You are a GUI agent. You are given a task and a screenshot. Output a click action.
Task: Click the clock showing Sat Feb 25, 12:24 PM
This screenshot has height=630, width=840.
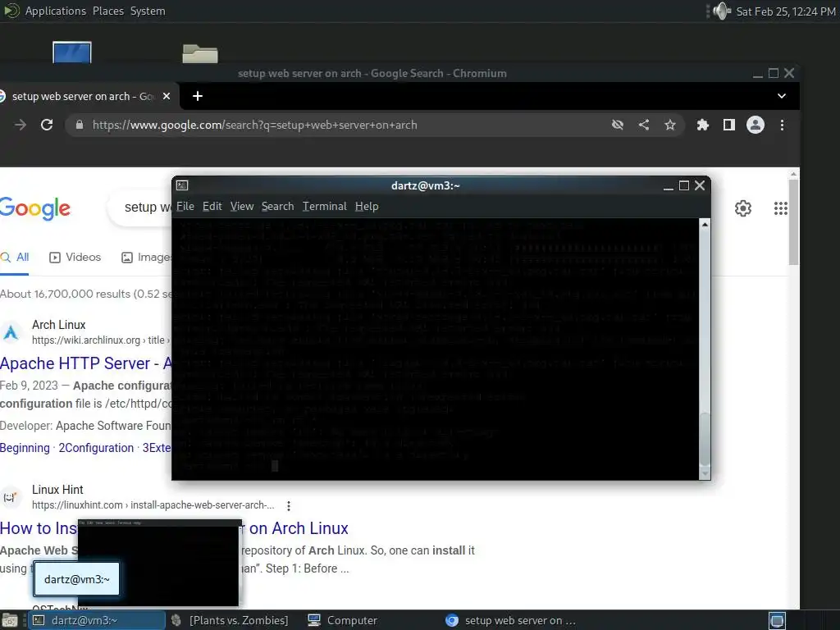(x=785, y=11)
